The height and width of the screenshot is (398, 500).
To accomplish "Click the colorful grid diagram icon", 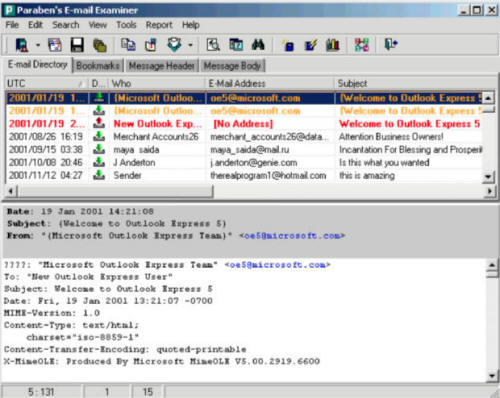I will [362, 45].
